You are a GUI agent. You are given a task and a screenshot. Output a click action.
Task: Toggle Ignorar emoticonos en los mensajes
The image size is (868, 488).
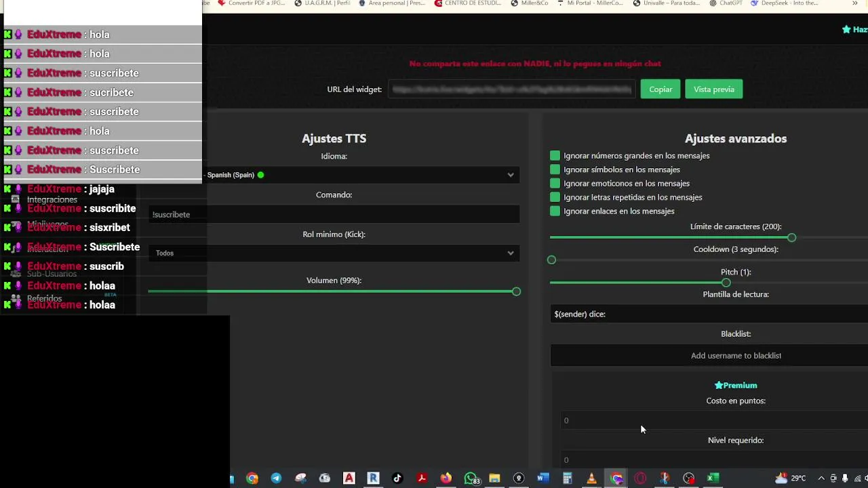point(555,183)
